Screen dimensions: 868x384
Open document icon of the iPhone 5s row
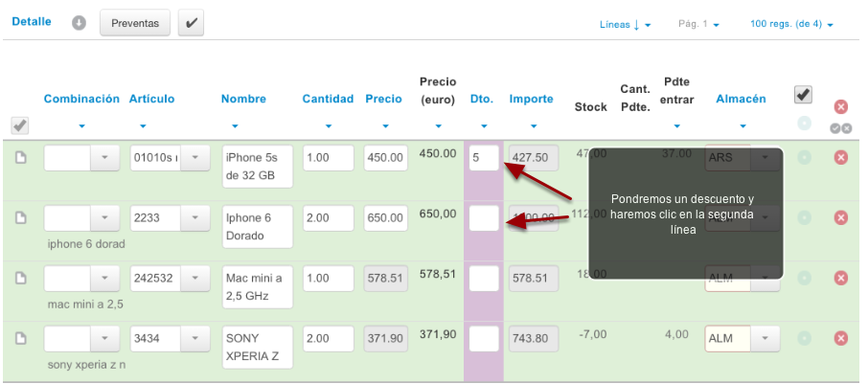point(20,158)
